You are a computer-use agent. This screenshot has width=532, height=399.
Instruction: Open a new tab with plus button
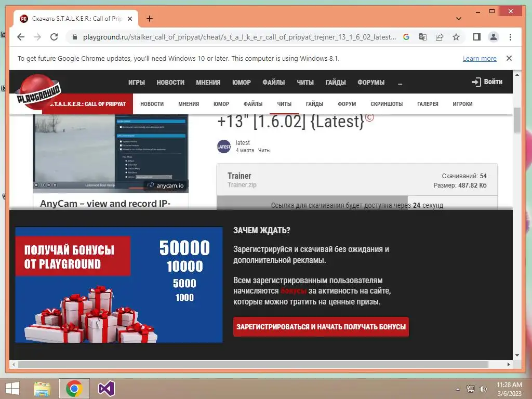149,19
